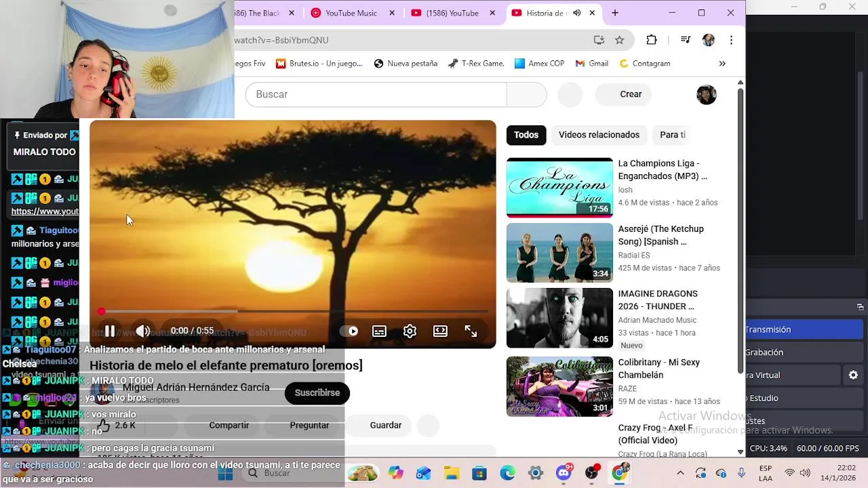
Task: Toggle the autoplay switch in player
Action: point(349,331)
